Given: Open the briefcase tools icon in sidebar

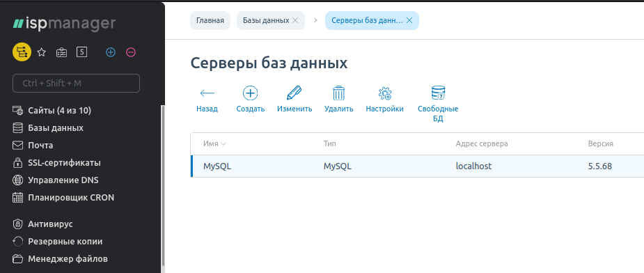Looking at the screenshot, I should click(x=61, y=52).
